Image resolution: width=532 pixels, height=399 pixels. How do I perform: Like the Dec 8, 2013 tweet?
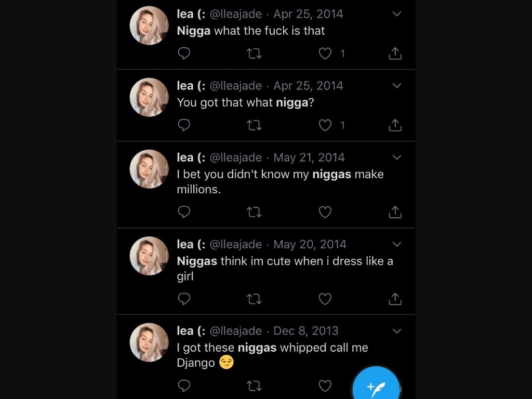pyautogui.click(x=325, y=385)
